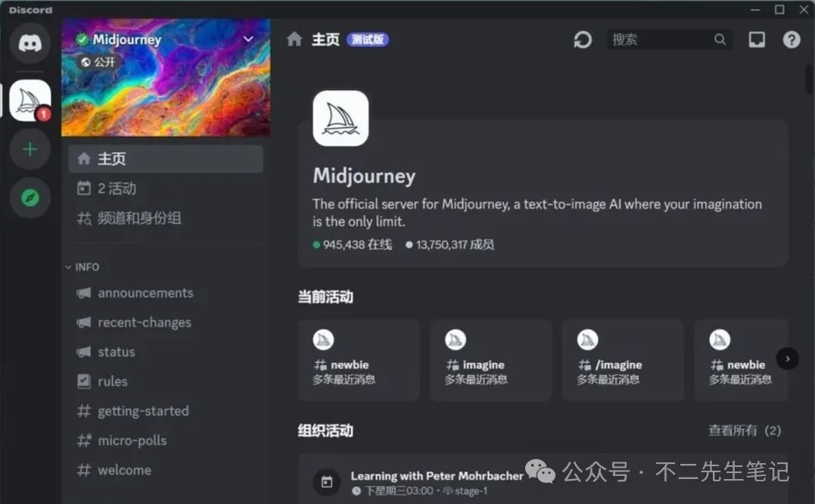Click 查看所有 (2) link
This screenshot has height=504, width=815.
(745, 431)
